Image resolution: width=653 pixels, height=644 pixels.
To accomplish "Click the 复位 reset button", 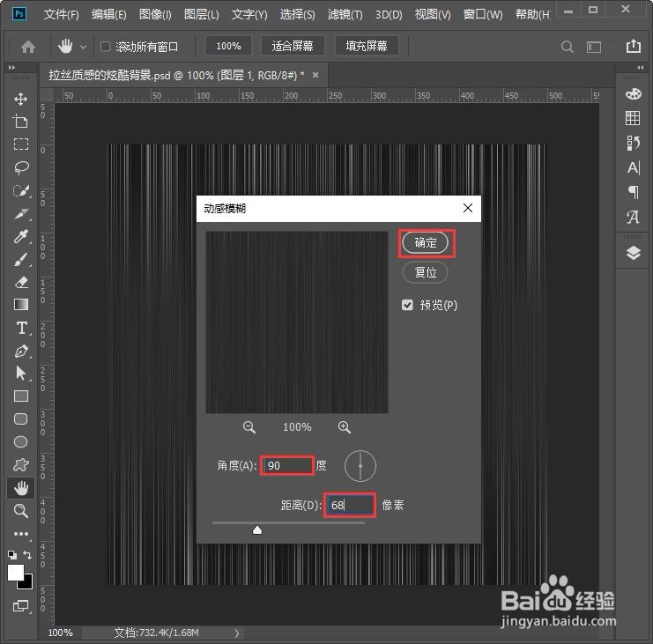I will coord(426,272).
